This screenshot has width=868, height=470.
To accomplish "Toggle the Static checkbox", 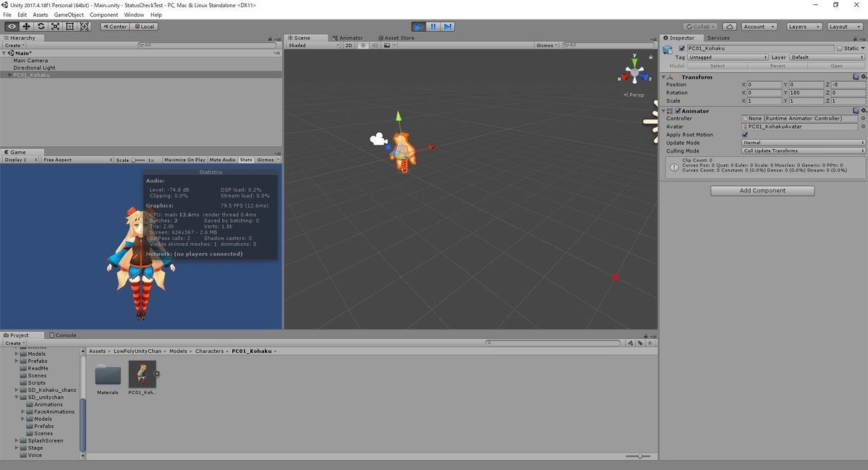I will point(840,48).
